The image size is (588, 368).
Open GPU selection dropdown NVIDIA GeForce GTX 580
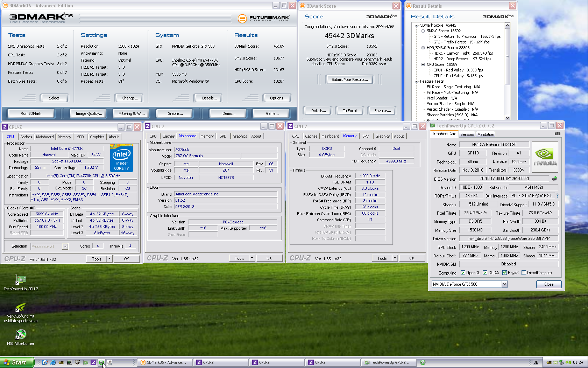coord(504,284)
